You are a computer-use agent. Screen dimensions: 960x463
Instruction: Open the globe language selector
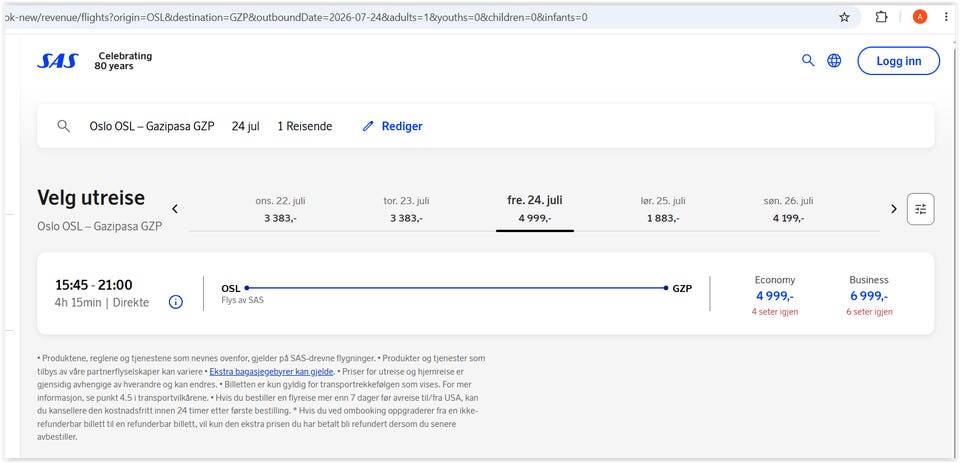(834, 60)
